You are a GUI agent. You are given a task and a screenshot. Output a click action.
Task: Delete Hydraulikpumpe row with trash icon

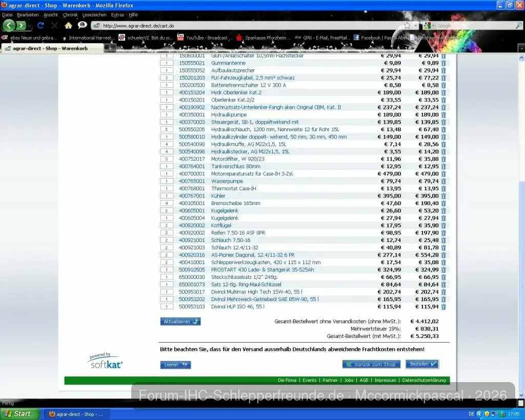point(443,114)
